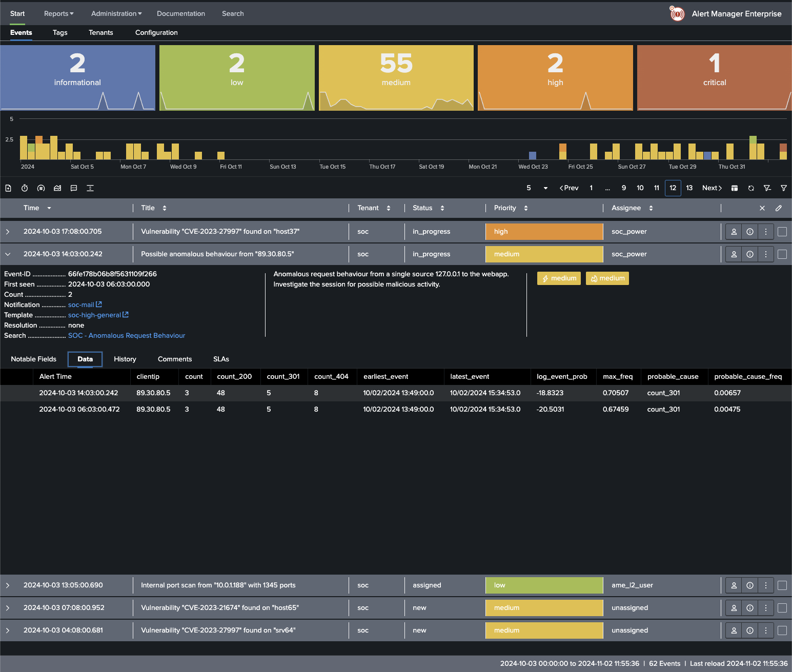Click the clear-filter icon next to the funnel
The height and width of the screenshot is (672, 792).
pyautogui.click(x=767, y=188)
